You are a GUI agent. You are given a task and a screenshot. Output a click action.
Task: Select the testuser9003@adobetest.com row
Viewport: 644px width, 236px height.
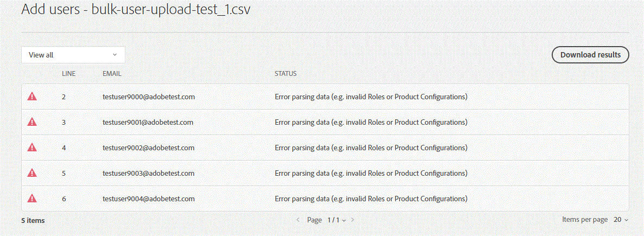pyautogui.click(x=325, y=173)
